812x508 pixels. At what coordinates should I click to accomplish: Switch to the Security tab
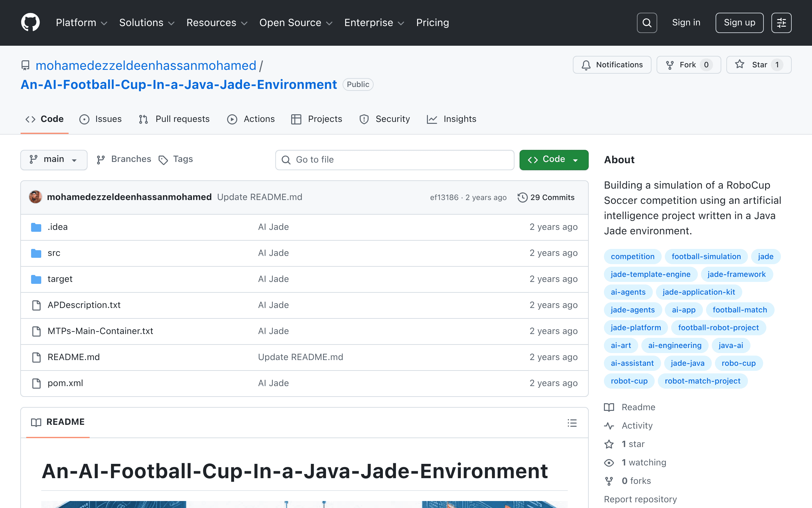point(384,119)
